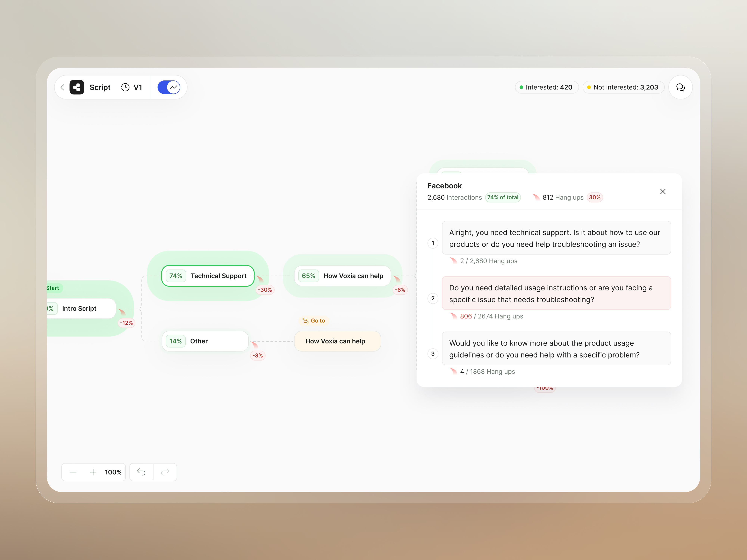Open the V1 version history
Viewport: 747px width, 560px height.
(x=132, y=87)
